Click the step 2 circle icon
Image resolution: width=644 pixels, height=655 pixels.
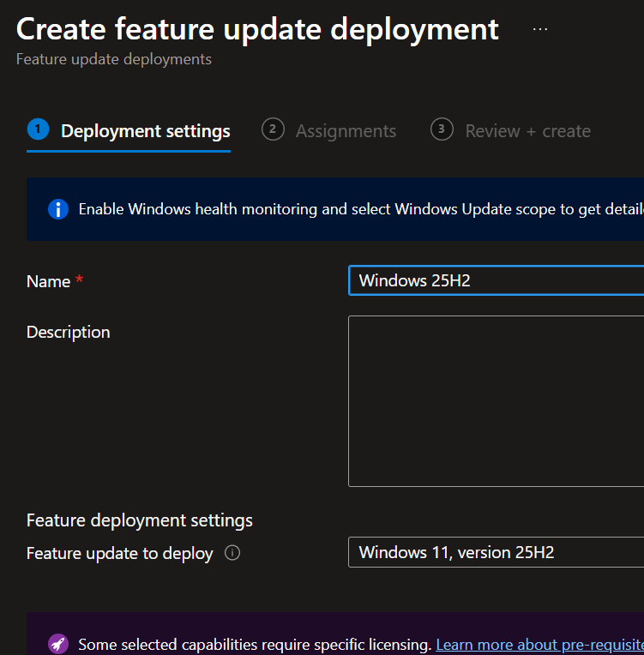273,129
